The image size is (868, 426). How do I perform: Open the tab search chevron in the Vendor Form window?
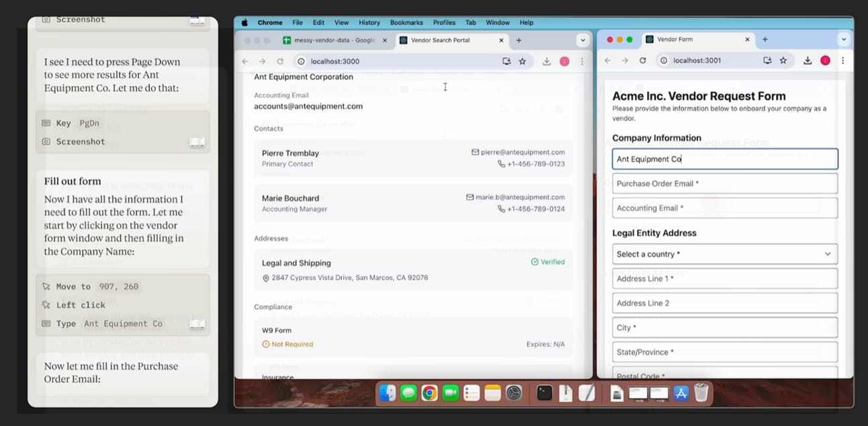(x=844, y=40)
